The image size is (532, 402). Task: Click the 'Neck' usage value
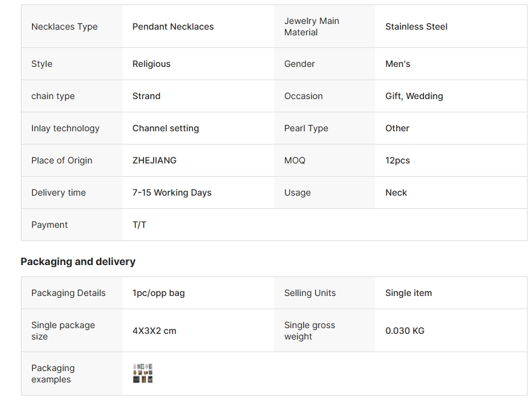tap(396, 192)
